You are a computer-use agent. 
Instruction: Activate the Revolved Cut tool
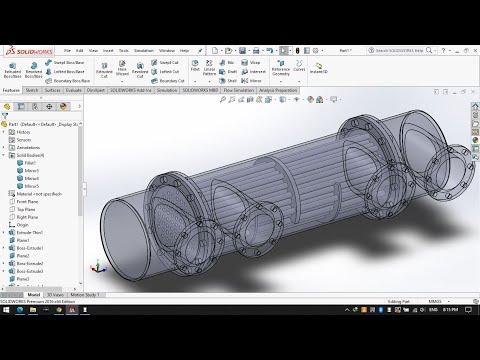[x=140, y=70]
